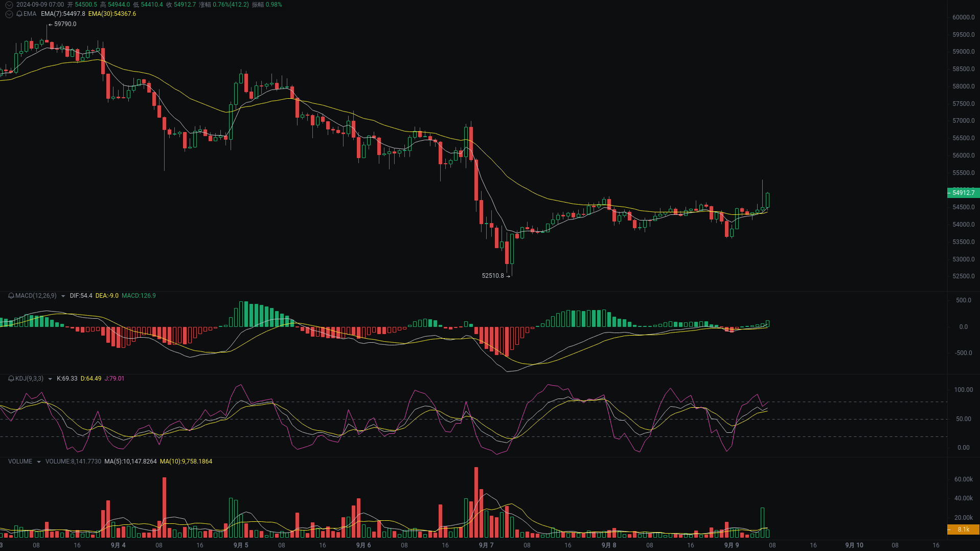The height and width of the screenshot is (551, 980).
Task: Click the green current price tag 54912.7
Action: tap(963, 193)
